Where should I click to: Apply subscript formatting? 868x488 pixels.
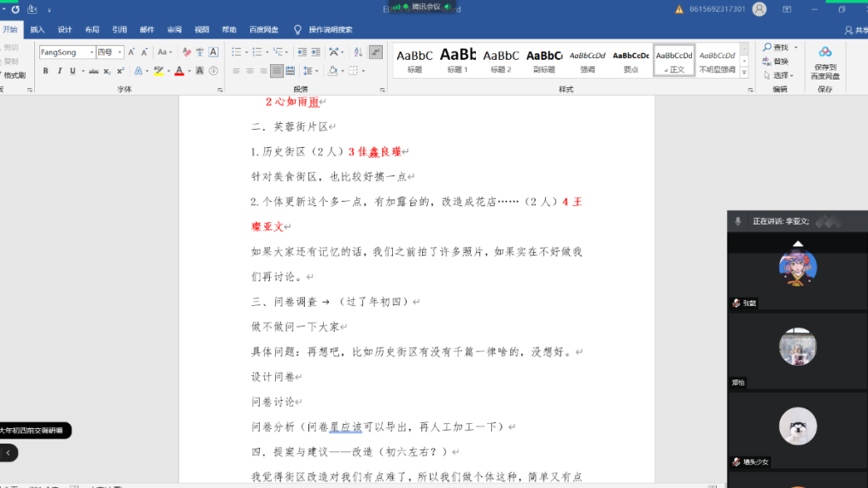click(108, 71)
